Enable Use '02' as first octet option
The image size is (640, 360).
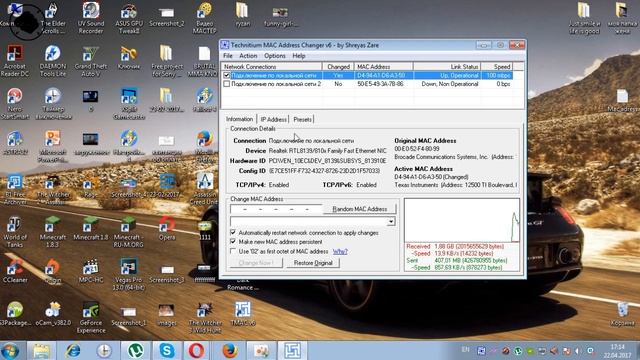[x=233, y=251]
